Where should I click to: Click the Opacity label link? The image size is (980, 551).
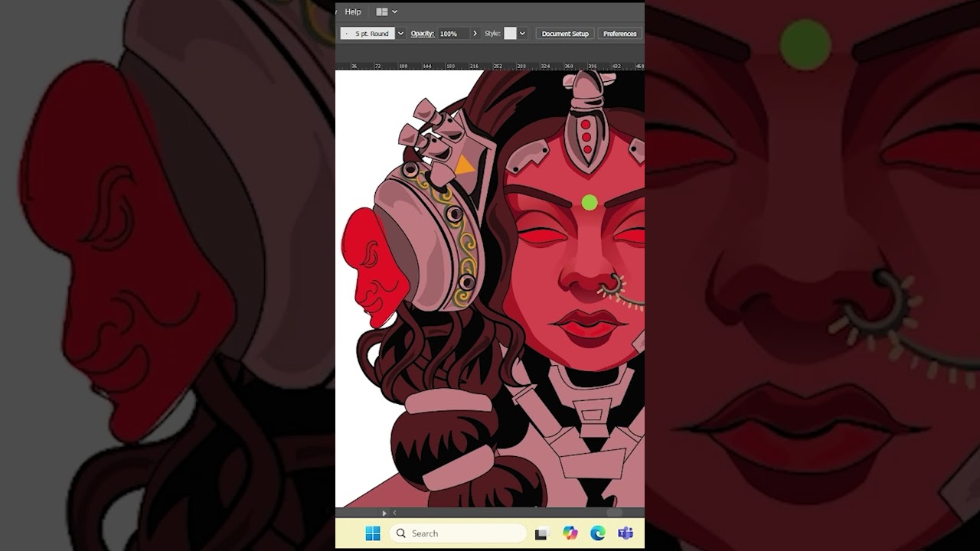(422, 34)
